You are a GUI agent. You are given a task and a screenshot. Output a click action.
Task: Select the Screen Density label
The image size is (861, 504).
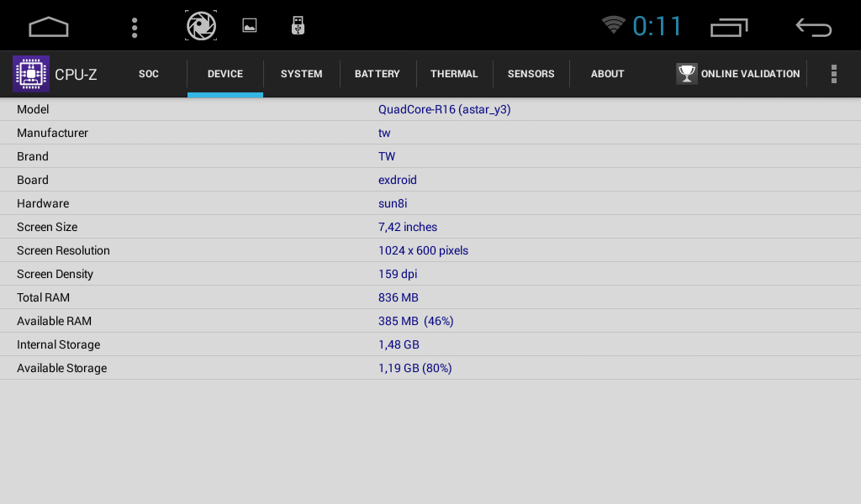coord(55,274)
